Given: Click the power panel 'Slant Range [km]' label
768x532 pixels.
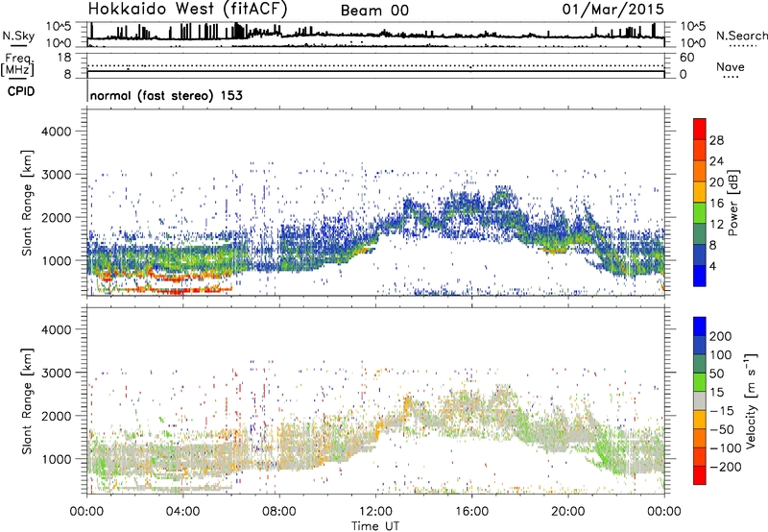Looking at the screenshot, I should (x=27, y=203).
